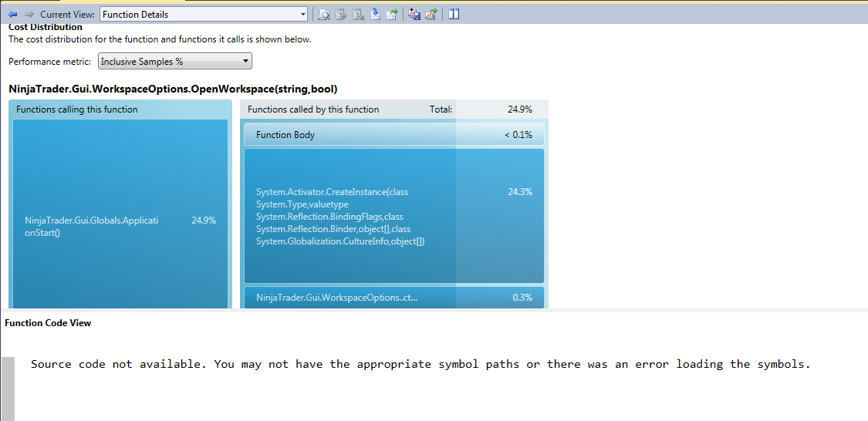Navigate forward with the gray right arrow
The width and height of the screenshot is (868, 421).
pyautogui.click(x=29, y=15)
